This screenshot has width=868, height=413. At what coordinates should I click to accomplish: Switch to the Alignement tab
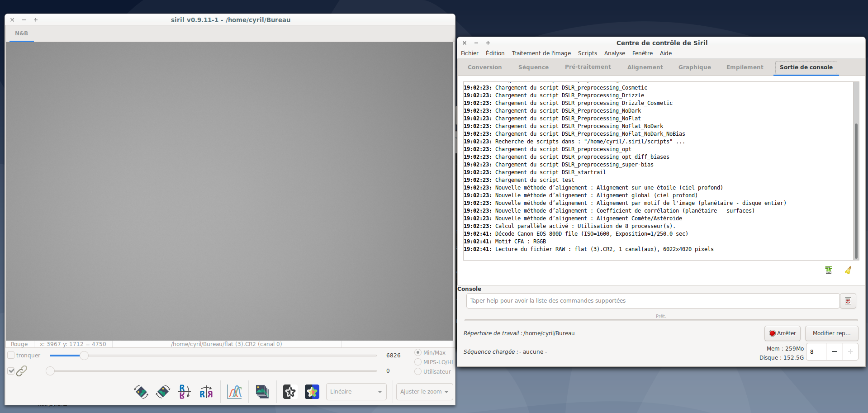pos(645,67)
